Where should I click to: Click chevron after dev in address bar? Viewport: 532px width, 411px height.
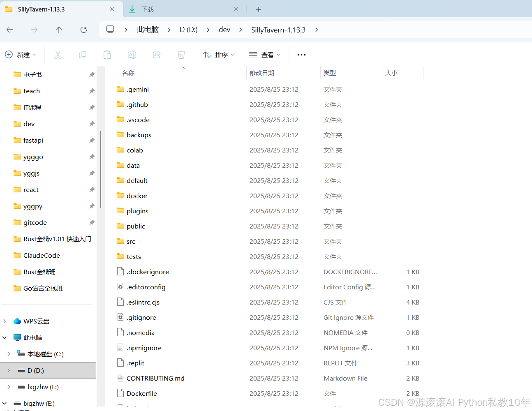click(241, 30)
